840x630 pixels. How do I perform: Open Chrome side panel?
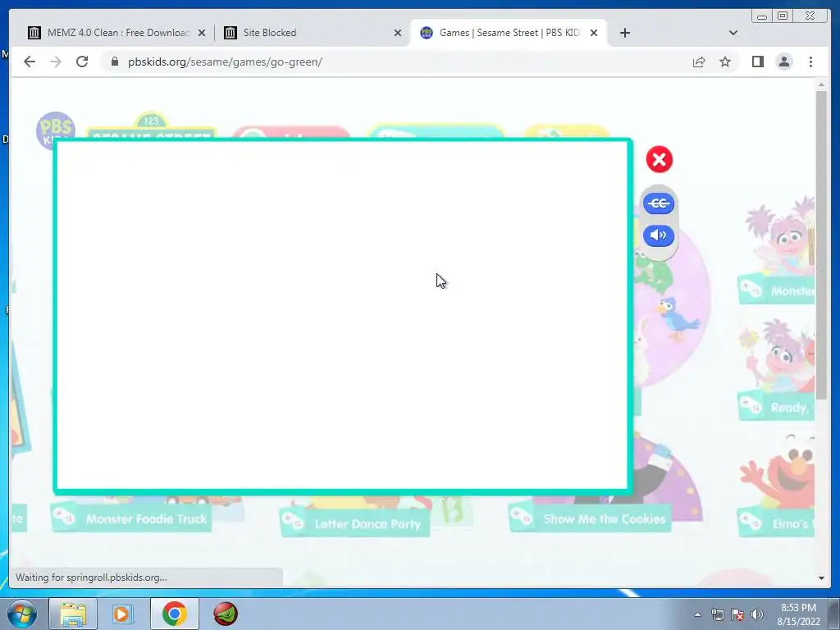click(x=757, y=62)
